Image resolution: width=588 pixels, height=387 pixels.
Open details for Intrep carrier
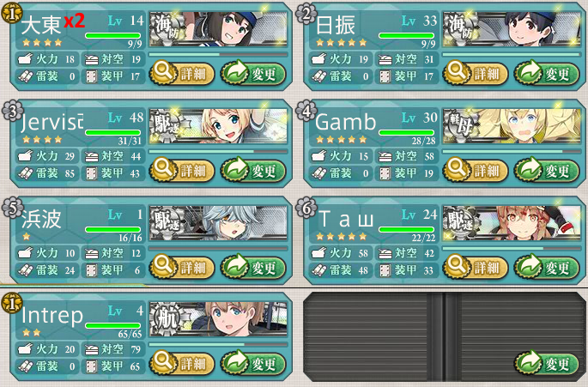click(x=182, y=363)
